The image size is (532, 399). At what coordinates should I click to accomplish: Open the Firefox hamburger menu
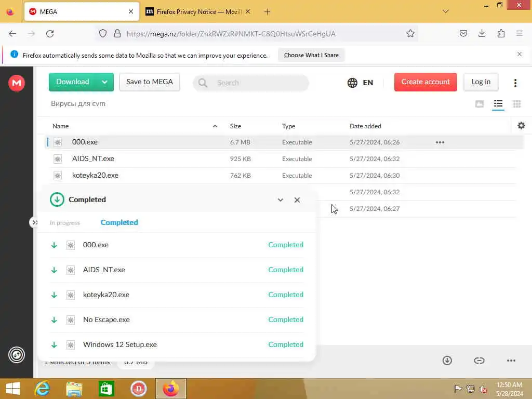pyautogui.click(x=520, y=33)
